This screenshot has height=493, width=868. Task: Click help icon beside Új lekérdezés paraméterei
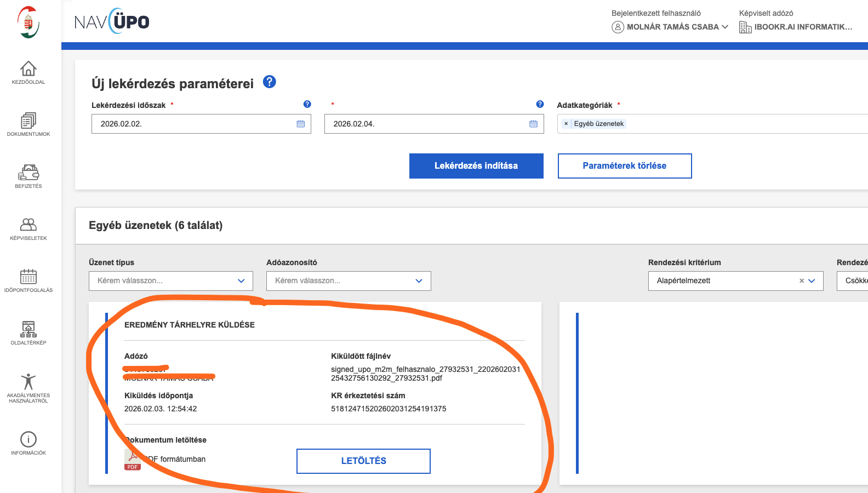click(x=269, y=82)
